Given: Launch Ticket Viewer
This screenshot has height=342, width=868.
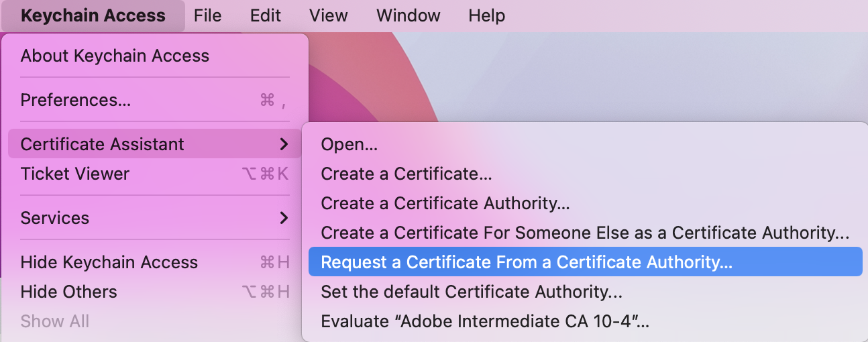Looking at the screenshot, I should pyautogui.click(x=154, y=174).
